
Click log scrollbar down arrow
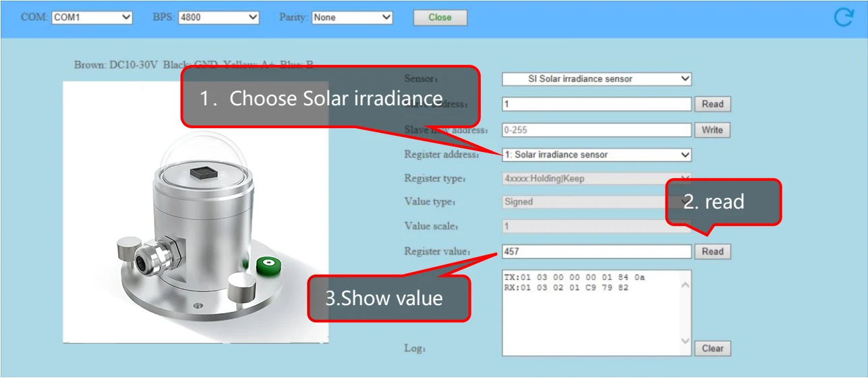coord(685,341)
